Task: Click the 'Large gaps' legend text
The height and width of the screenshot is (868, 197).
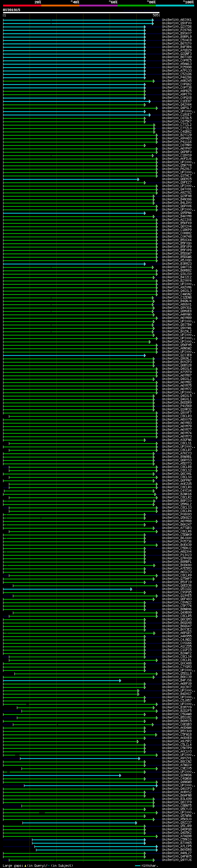Action: coord(13,866)
